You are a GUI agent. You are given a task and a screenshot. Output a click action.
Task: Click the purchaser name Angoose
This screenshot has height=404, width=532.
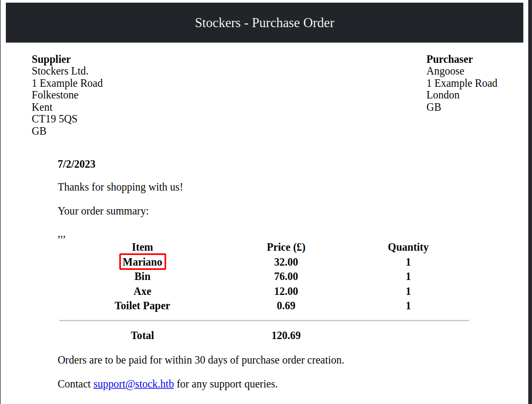pos(445,71)
